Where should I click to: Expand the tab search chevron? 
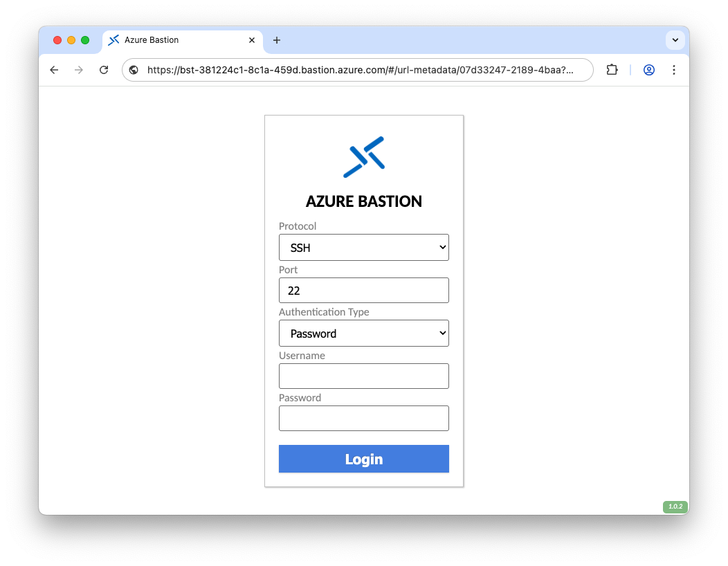tap(675, 40)
